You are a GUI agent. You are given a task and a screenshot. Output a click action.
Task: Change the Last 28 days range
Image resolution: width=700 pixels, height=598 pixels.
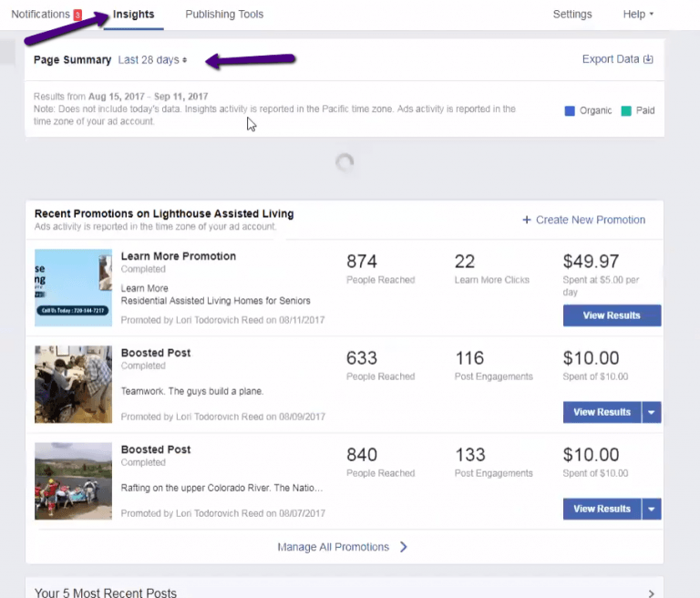point(152,60)
